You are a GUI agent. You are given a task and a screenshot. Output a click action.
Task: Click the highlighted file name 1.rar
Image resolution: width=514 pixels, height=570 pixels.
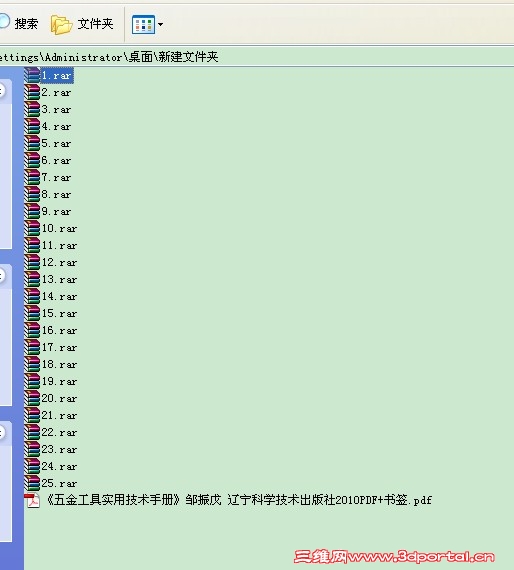57,76
